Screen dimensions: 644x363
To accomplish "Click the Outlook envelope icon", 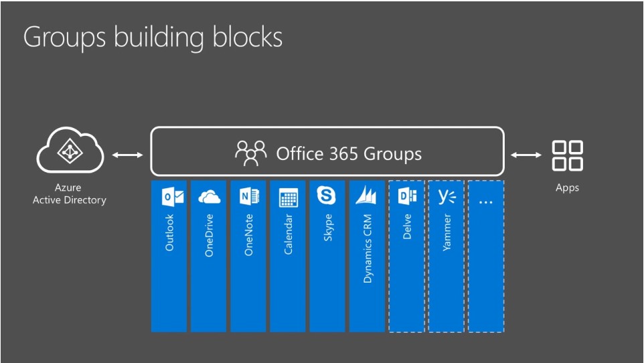I will 173,196.
